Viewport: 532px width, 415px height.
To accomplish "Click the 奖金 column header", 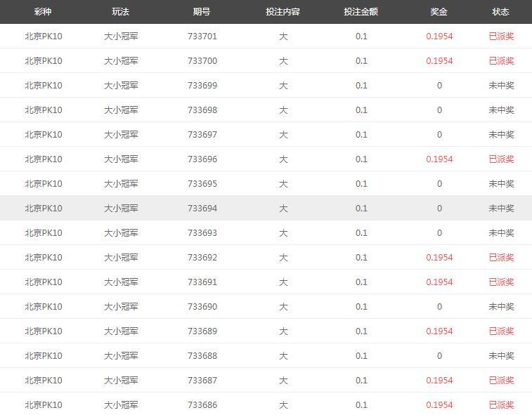I will (x=439, y=12).
